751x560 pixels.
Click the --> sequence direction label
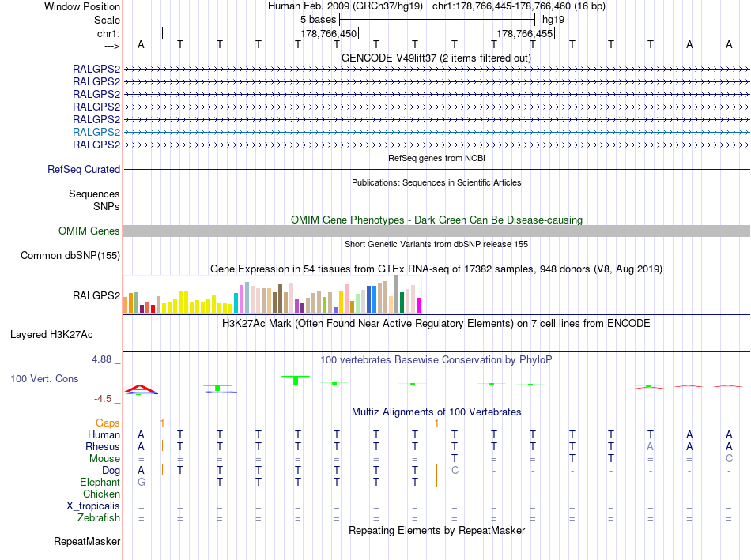111,46
